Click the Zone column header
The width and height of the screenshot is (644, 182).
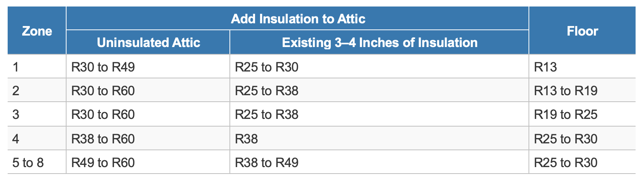pos(37,31)
